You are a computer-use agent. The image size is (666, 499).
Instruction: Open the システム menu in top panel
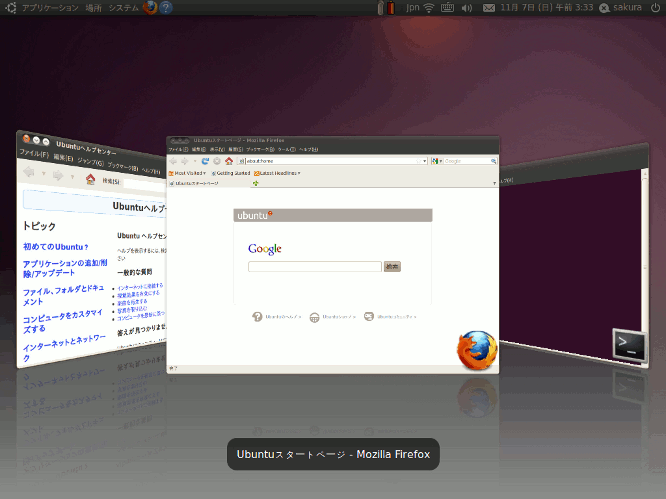123,8
